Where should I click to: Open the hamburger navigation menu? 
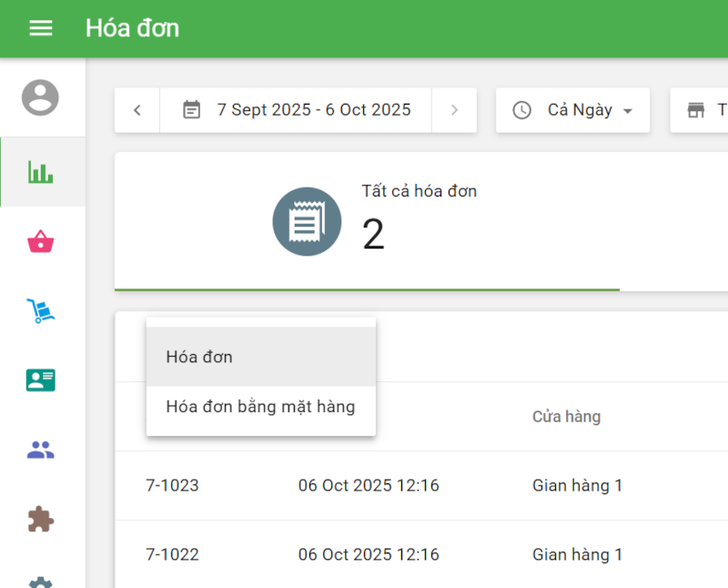coord(41,28)
